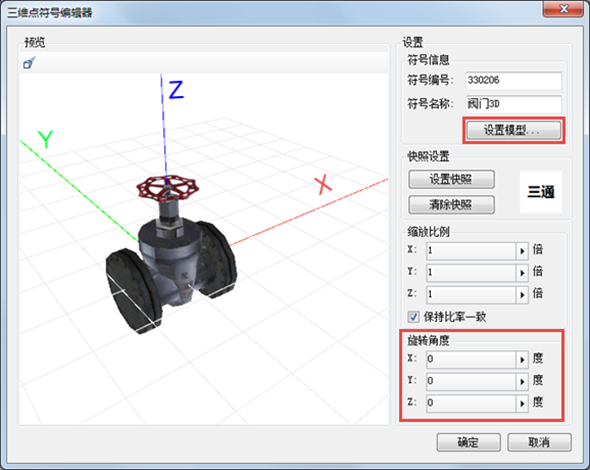Screen dimensions: 590x470
Task: Expand the Z rotation angle arrow
Action: [x=522, y=403]
